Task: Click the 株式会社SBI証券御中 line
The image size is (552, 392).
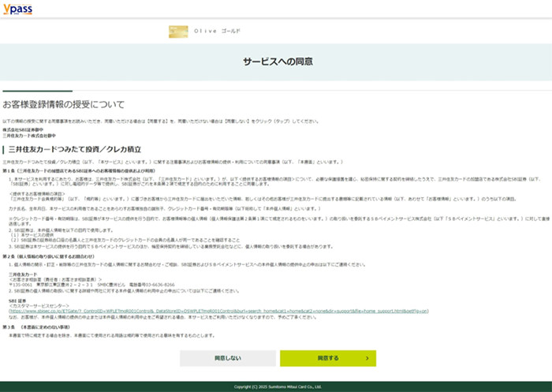Action: point(23,130)
